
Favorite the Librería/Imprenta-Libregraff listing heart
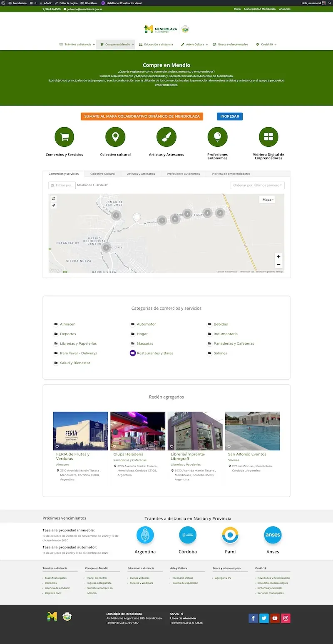coord(171,447)
